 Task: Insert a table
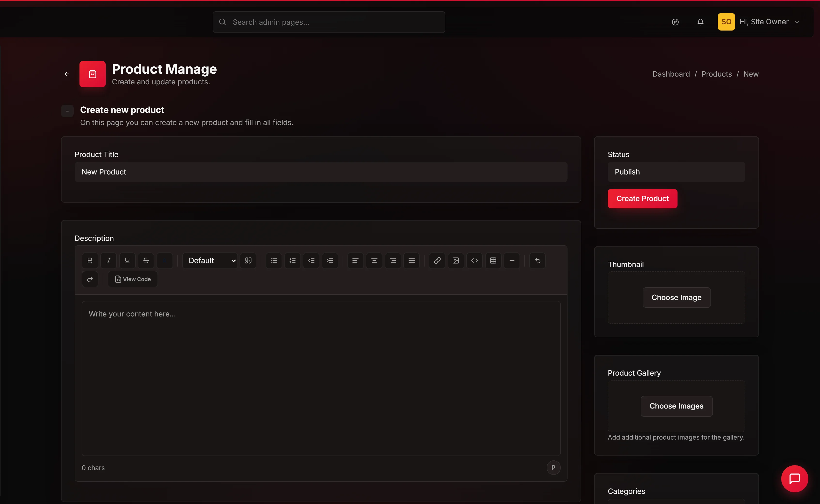pyautogui.click(x=493, y=261)
